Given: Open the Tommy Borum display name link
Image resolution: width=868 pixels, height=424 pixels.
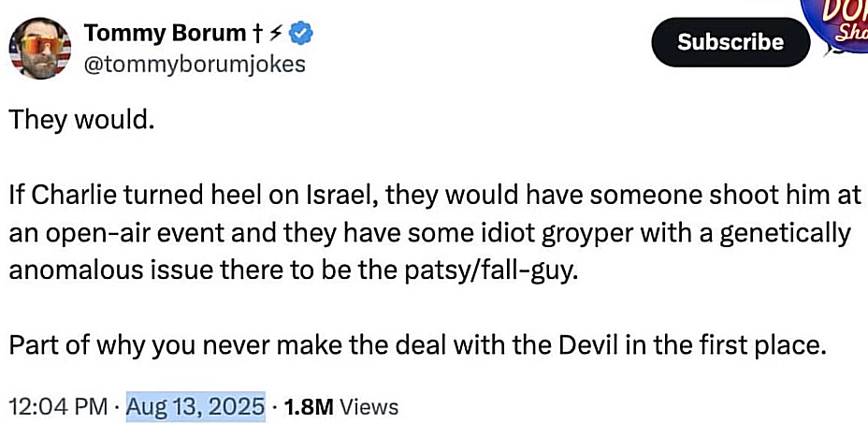Looking at the screenshot, I should [165, 35].
